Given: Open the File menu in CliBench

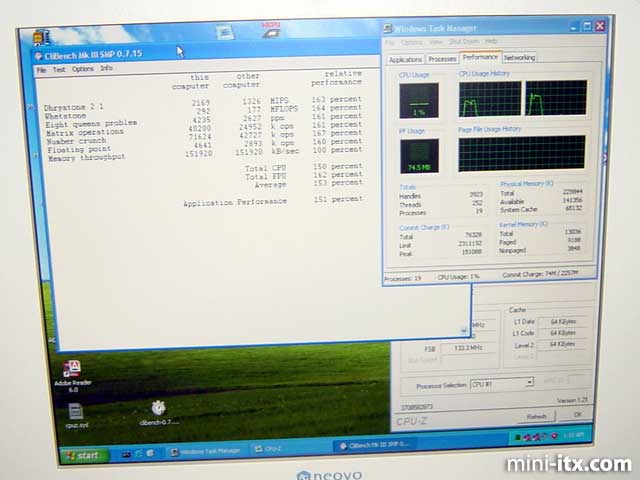Looking at the screenshot, I should [x=41, y=70].
